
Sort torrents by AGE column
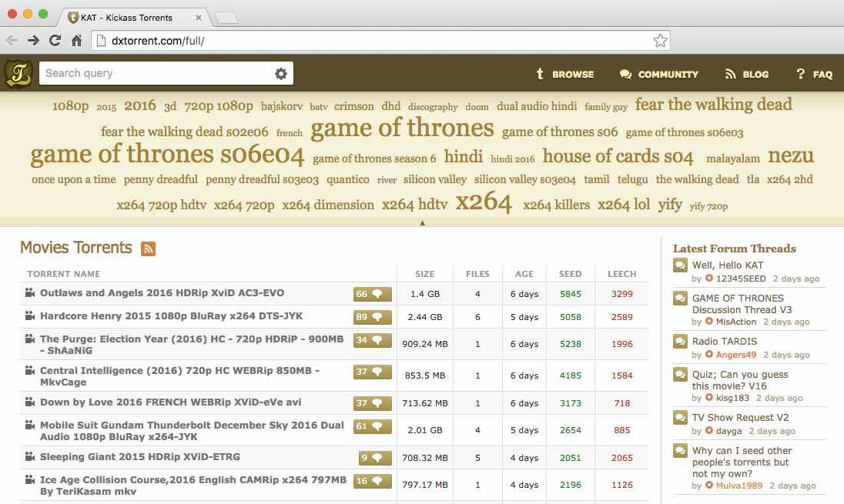(524, 274)
